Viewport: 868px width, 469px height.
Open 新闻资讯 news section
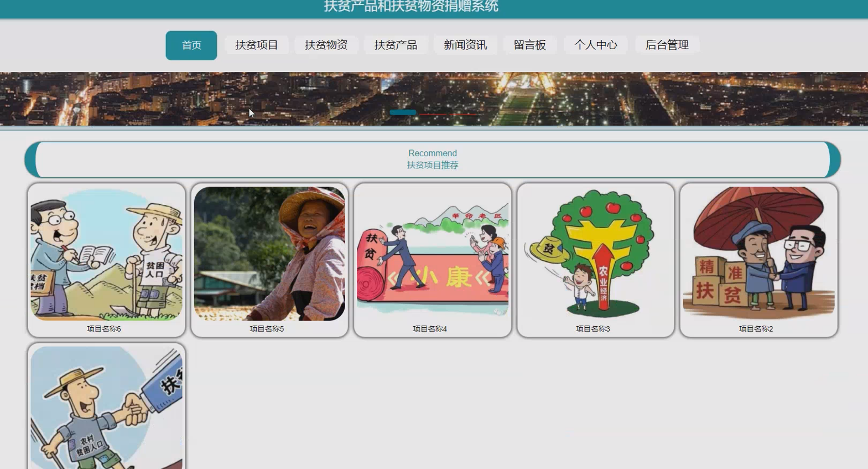[466, 45]
